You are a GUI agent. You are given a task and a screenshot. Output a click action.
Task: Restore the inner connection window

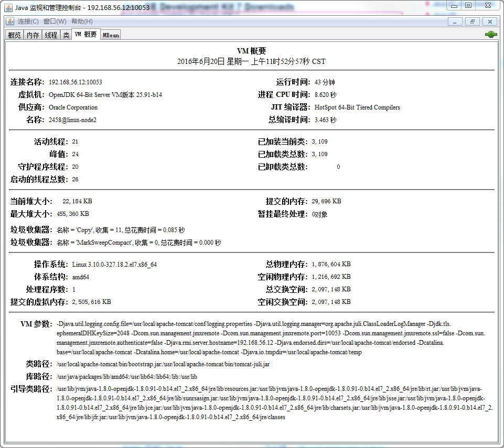pos(472,21)
